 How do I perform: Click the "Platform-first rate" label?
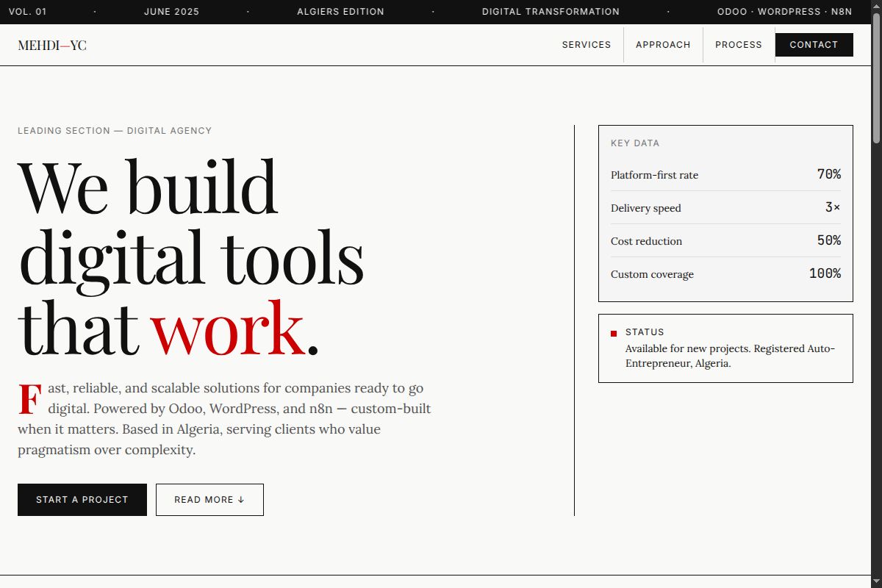click(654, 175)
